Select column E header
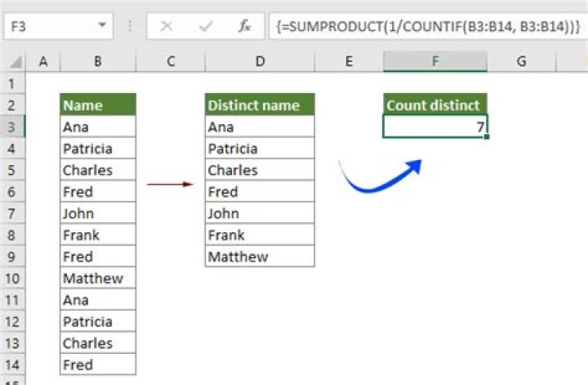The height and width of the screenshot is (385, 588). pos(349,61)
